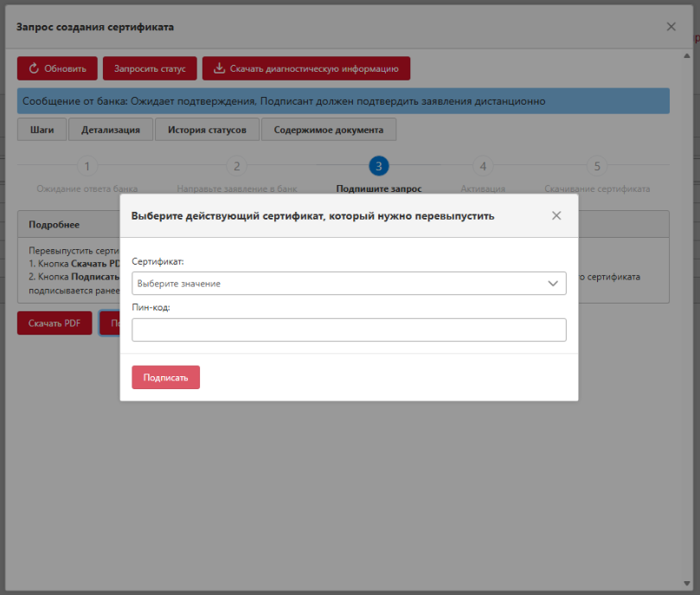700x595 pixels.
Task: Click the Запросить статус button
Action: tap(150, 68)
